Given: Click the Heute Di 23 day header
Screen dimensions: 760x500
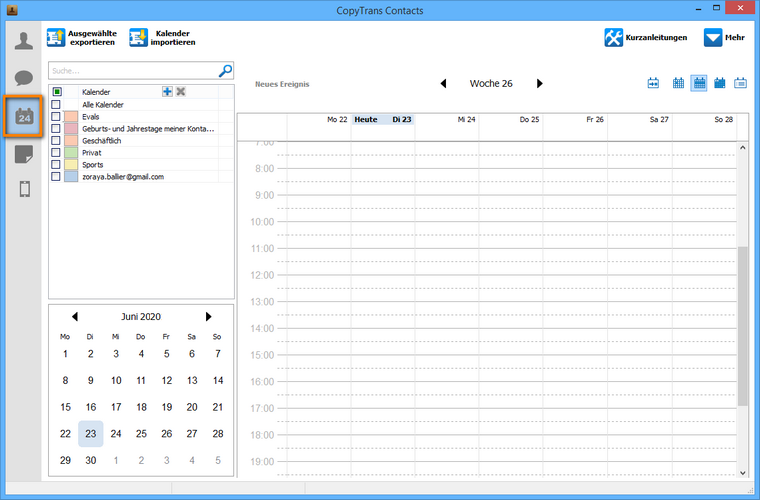Looking at the screenshot, I should click(x=383, y=120).
